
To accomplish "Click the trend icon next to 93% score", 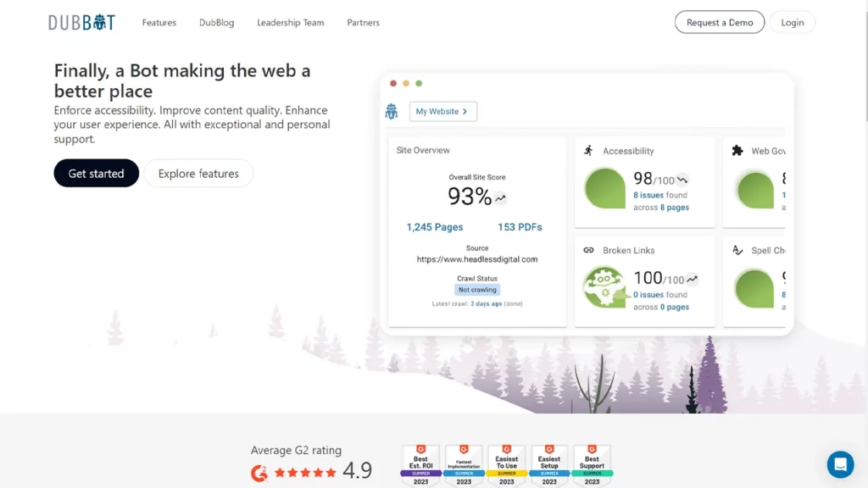I will tap(501, 198).
